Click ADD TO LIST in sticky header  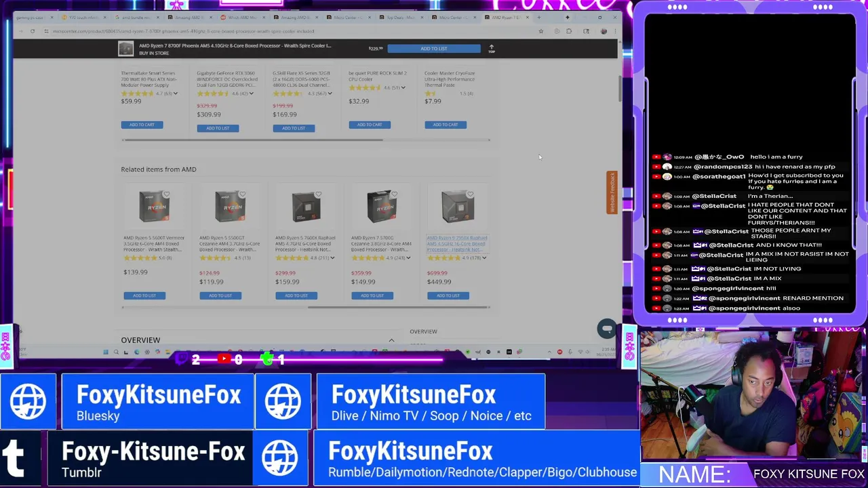tap(434, 49)
